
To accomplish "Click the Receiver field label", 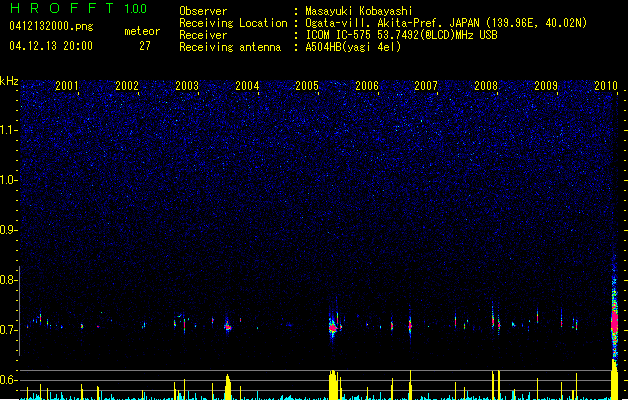I will (x=203, y=35).
